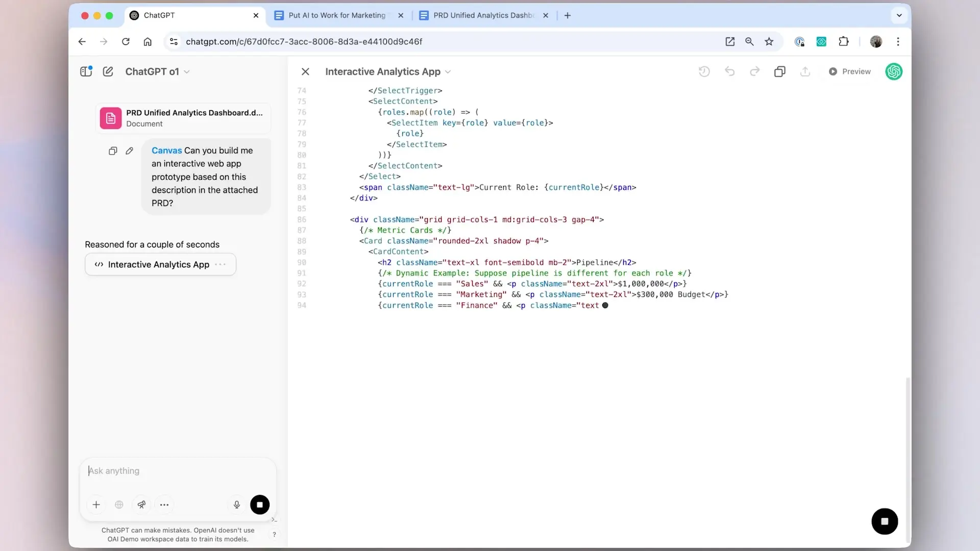
Task: Toggle the ChatGPT sidebar panel icon
Action: (x=86, y=71)
